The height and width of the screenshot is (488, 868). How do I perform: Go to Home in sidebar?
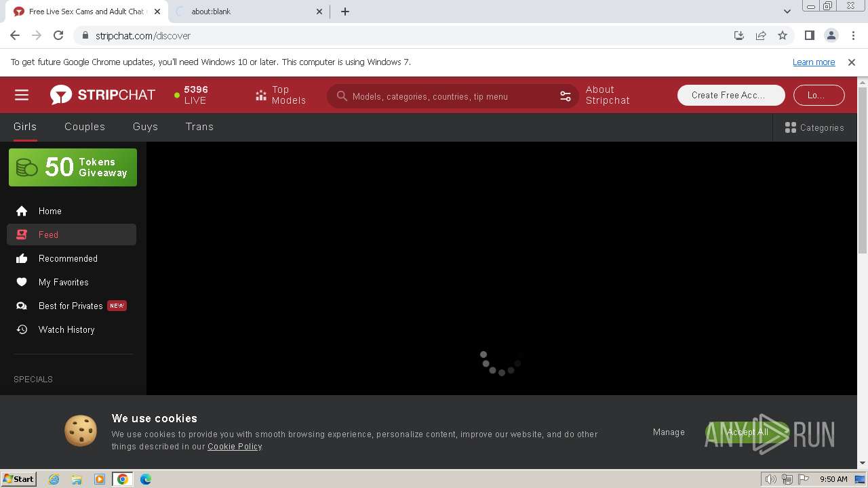coord(71,211)
